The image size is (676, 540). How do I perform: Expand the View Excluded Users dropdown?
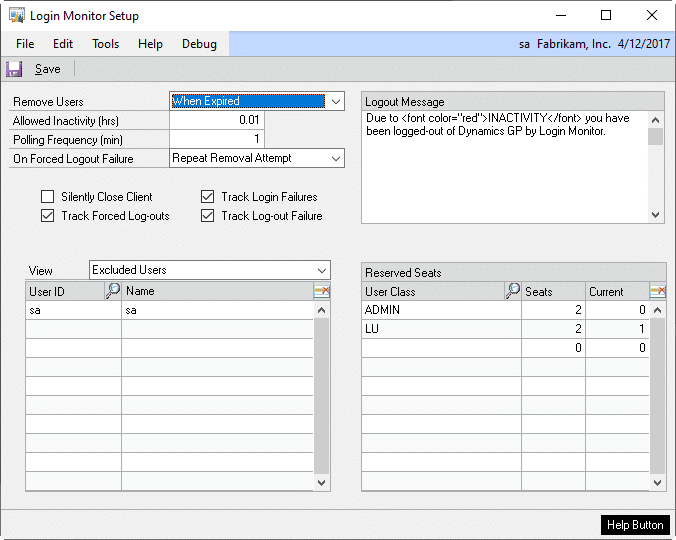(321, 270)
